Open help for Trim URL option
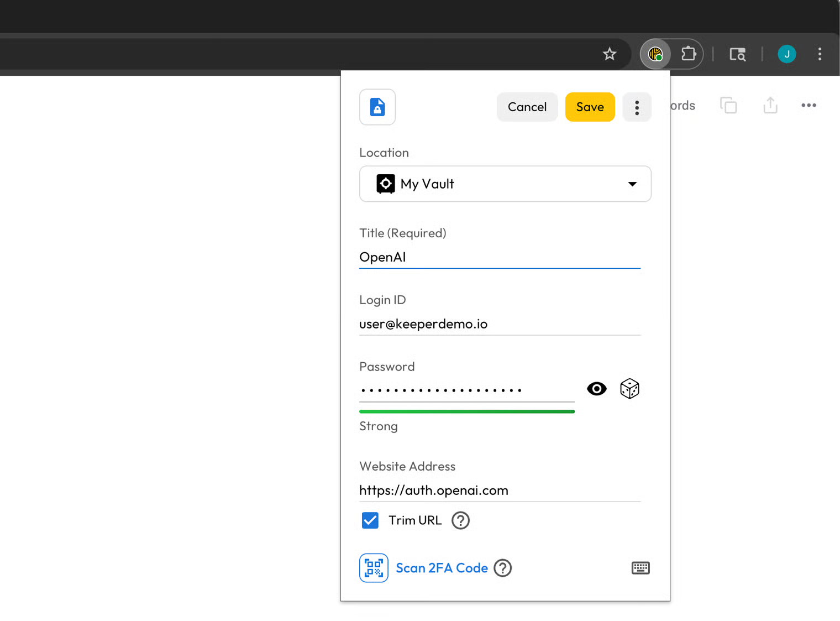This screenshot has width=840, height=621. coord(460,520)
